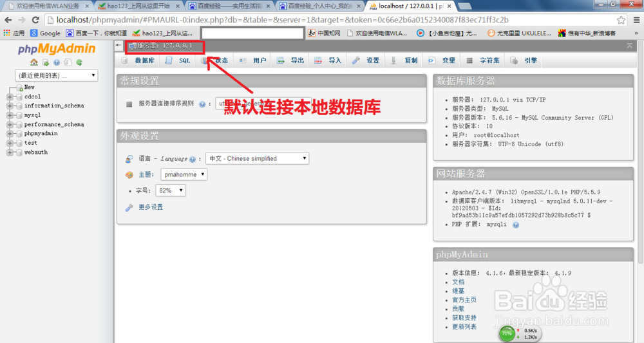The width and height of the screenshot is (644, 343).
Task: Click the network speed monitor widget
Action: 520,333
